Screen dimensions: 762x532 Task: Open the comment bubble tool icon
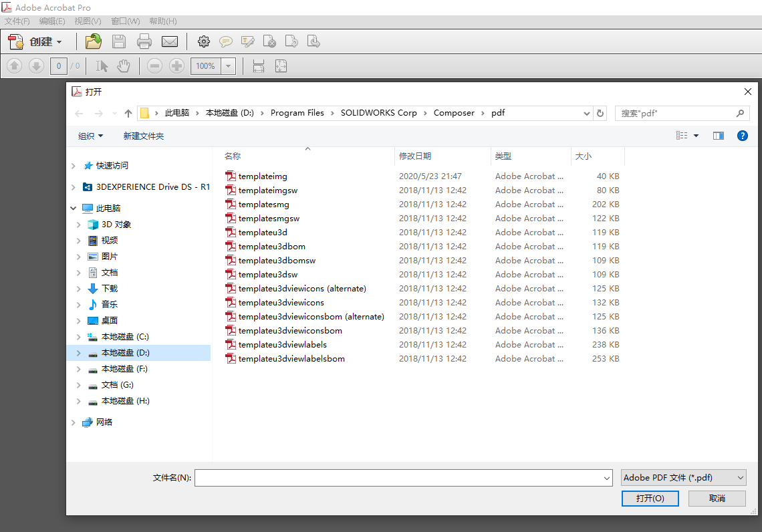[225, 41]
